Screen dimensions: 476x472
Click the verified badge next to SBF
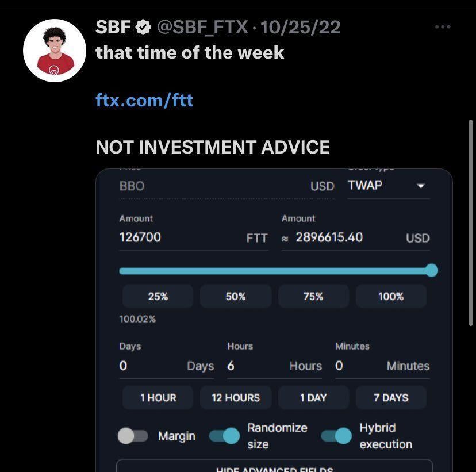click(143, 27)
